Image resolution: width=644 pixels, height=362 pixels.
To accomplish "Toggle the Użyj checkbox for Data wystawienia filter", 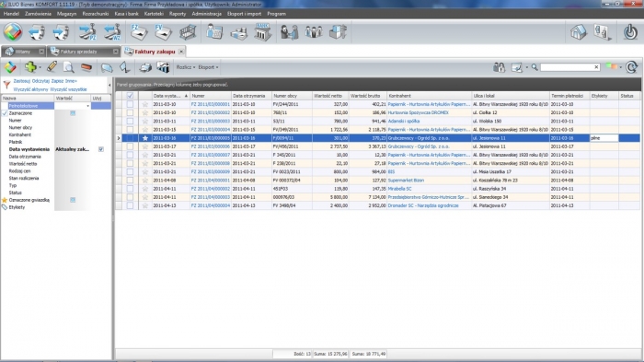I will [x=101, y=149].
